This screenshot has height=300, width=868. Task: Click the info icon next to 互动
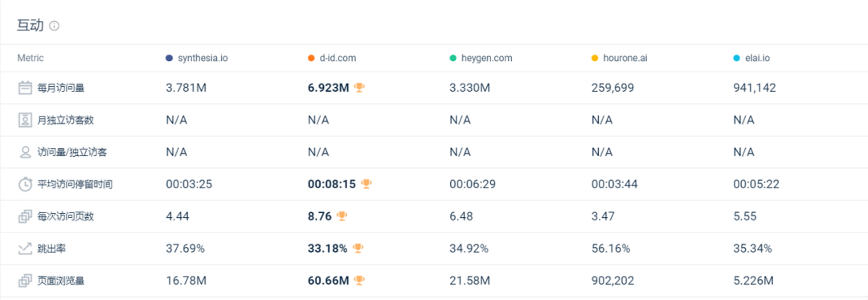pos(55,26)
